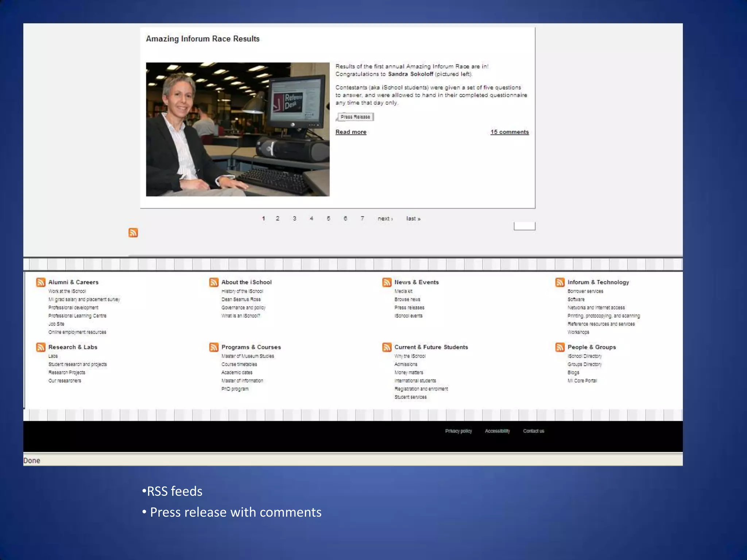
Task: Open the Alumni & Careers RSS feed icon
Action: pos(41,282)
